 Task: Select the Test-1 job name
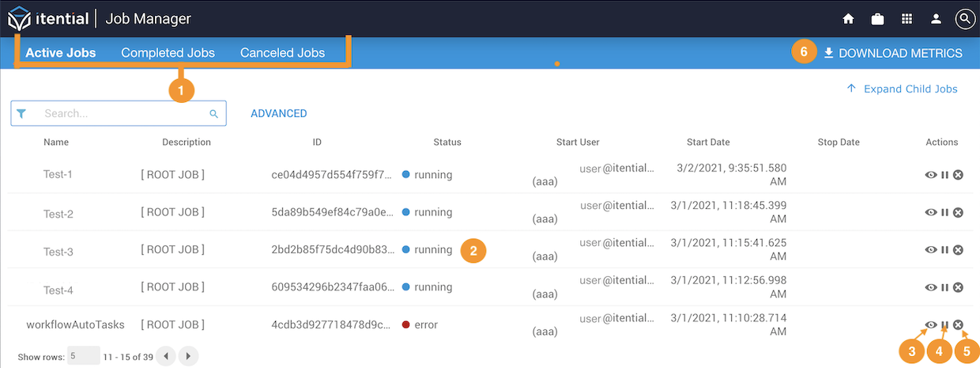(58, 174)
